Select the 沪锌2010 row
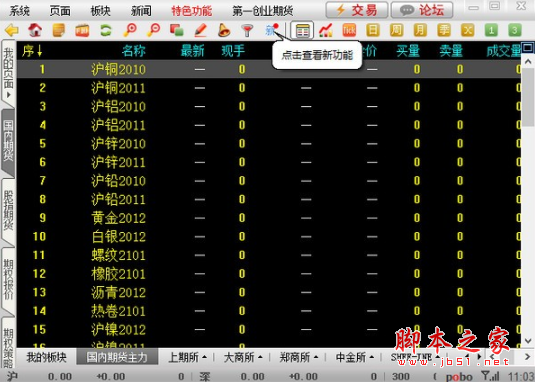 click(269, 144)
